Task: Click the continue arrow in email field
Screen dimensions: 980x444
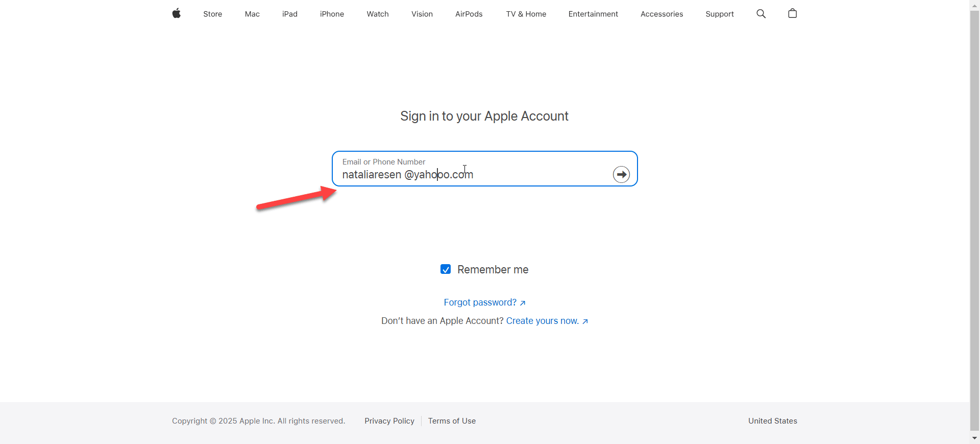Action: 621,174
